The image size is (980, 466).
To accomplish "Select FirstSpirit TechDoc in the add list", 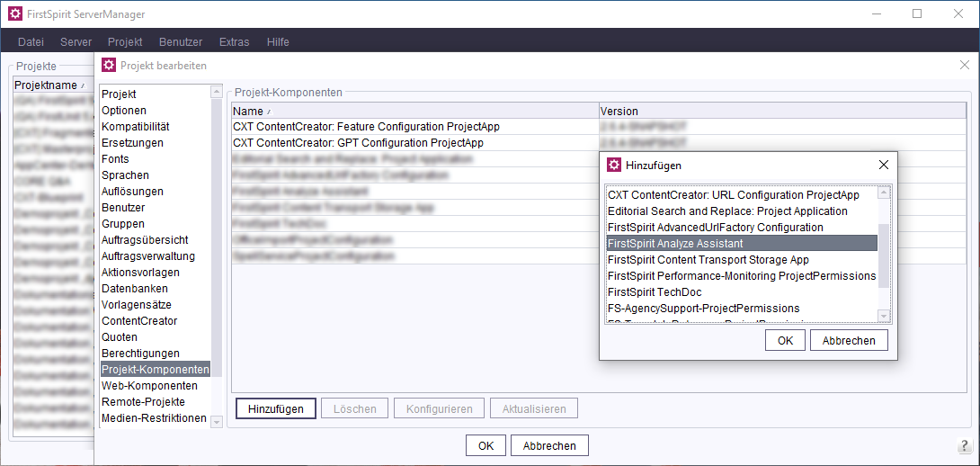I will pyautogui.click(x=655, y=292).
